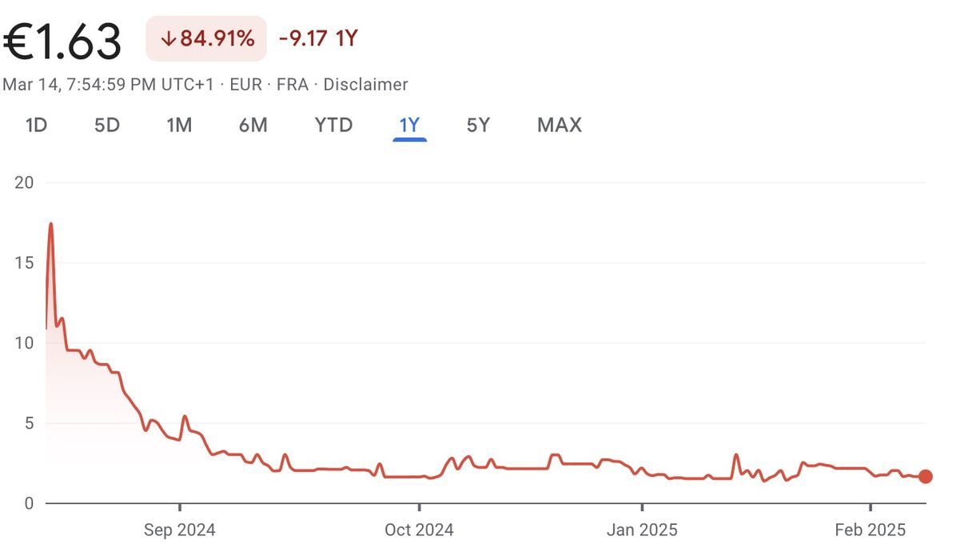Click the Mar 14 timestamp text
The width and height of the screenshot is (980, 560).
tap(108, 85)
